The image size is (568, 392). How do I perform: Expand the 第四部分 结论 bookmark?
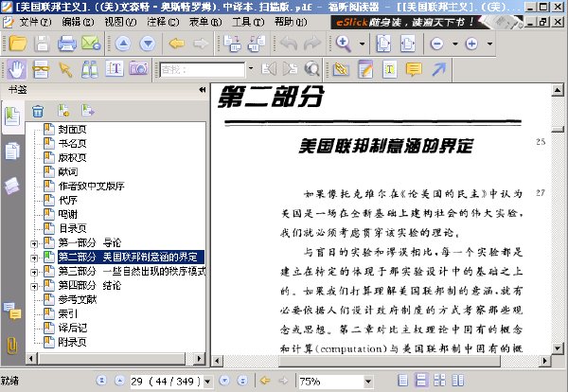[34, 286]
